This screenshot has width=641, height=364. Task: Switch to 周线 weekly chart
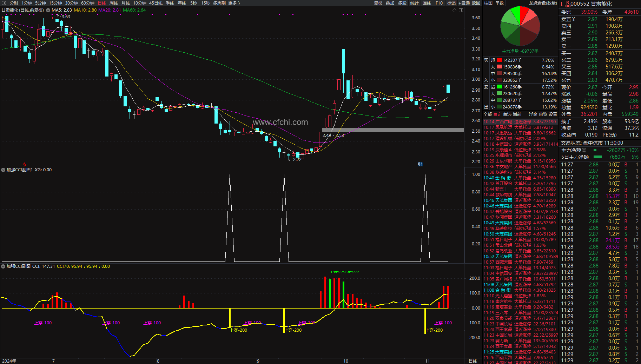114,3
